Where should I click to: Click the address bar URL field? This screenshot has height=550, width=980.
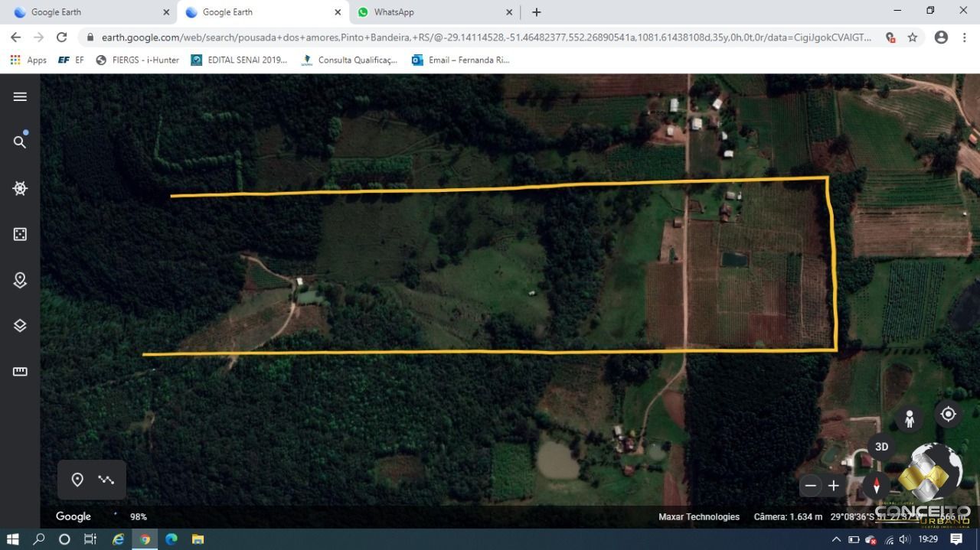click(486, 37)
